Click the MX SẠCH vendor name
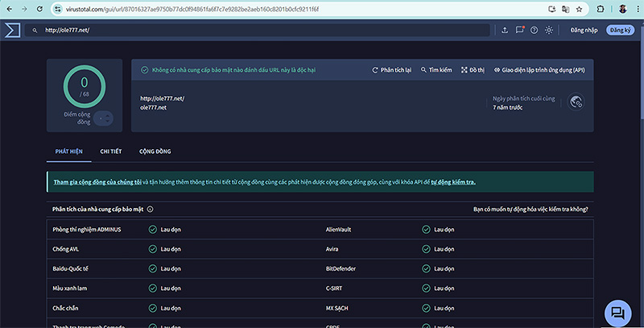This screenshot has width=644, height=328. pos(336,309)
